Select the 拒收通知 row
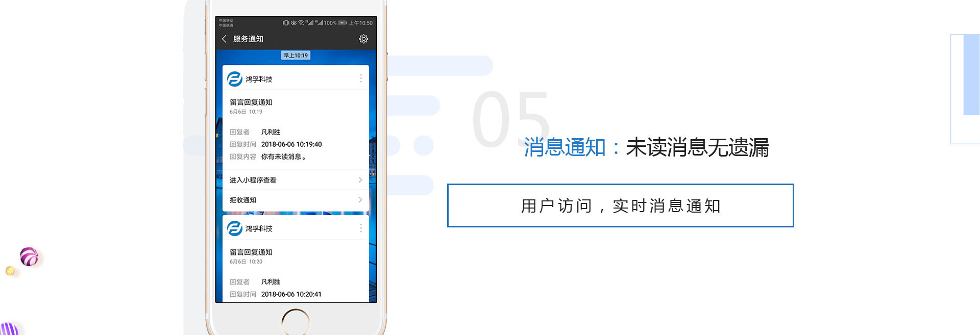980x335 pixels. (296, 200)
